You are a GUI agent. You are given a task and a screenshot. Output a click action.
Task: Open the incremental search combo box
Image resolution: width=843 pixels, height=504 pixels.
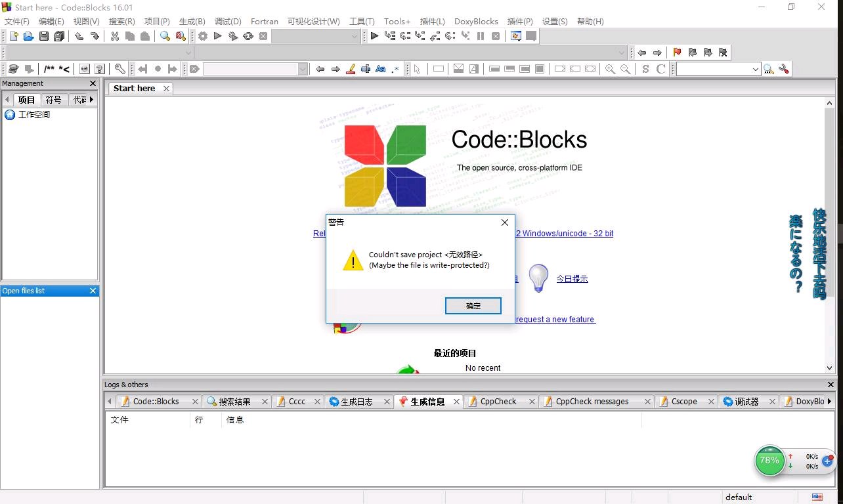click(x=255, y=69)
